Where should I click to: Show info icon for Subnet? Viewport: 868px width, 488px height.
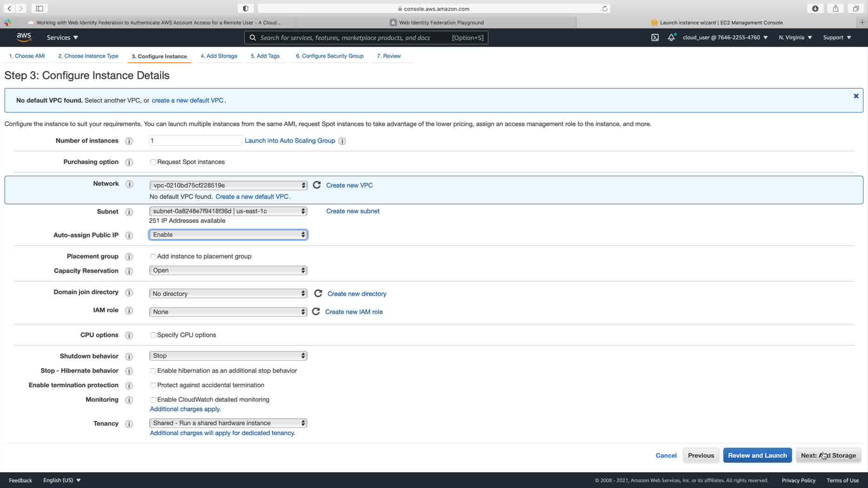129,212
